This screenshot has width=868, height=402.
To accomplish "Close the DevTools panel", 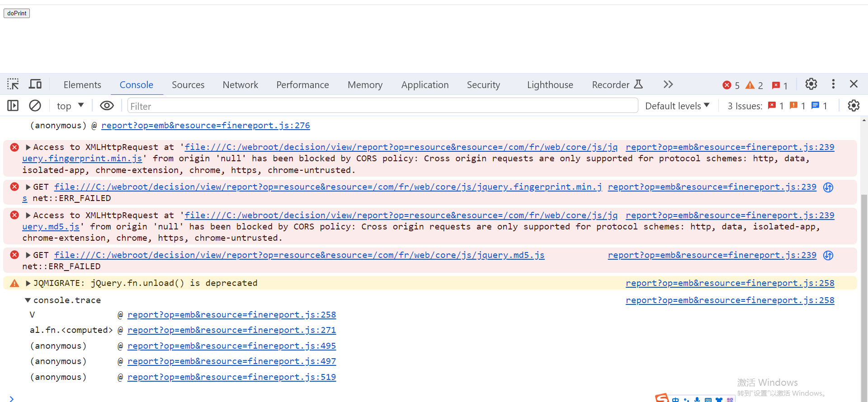I will coord(854,84).
